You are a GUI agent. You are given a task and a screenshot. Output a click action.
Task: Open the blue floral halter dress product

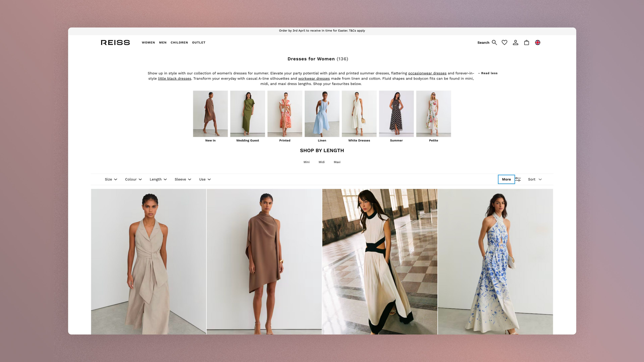point(495,261)
